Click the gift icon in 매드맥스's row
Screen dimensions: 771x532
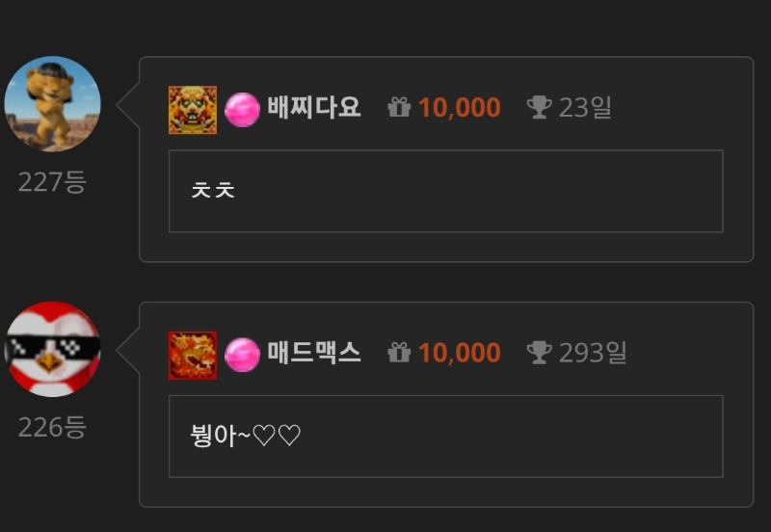pyautogui.click(x=399, y=353)
